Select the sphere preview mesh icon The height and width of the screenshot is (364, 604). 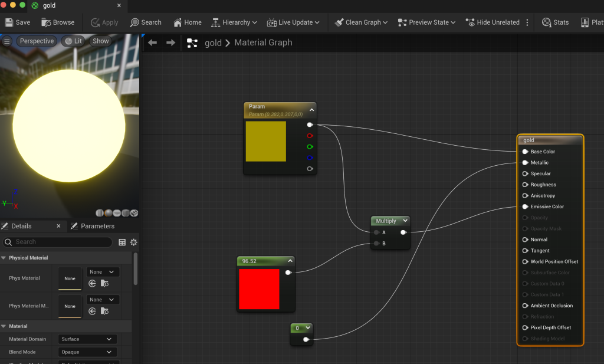108,213
